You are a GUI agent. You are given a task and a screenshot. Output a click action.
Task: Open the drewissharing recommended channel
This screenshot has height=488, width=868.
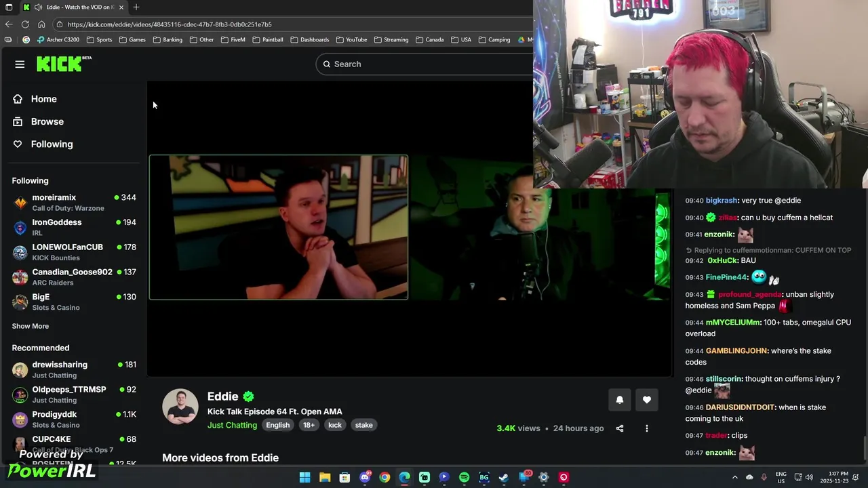(74, 369)
